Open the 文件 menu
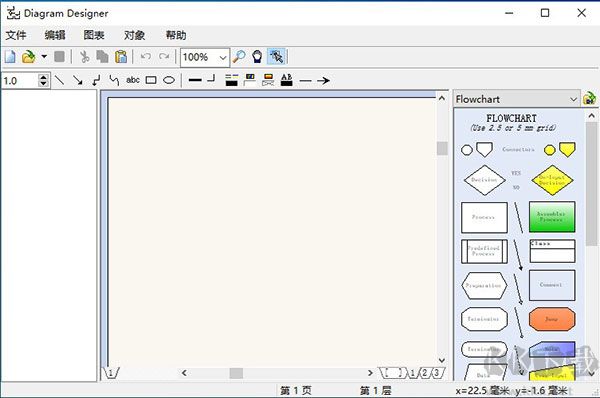600x398 pixels. [x=16, y=35]
